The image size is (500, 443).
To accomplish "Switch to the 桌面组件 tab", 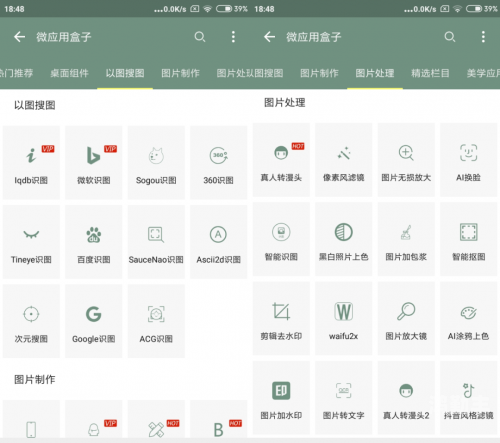I will (x=69, y=73).
